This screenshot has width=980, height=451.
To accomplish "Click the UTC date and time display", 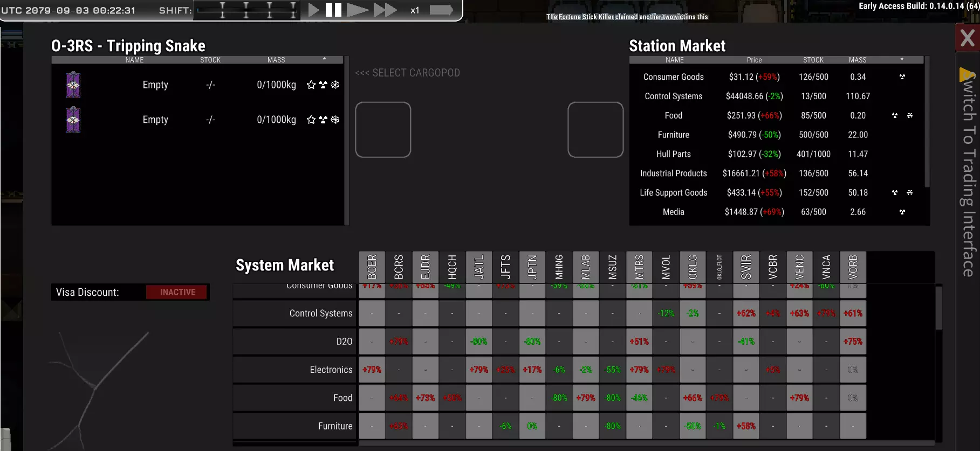I will pyautogui.click(x=68, y=10).
